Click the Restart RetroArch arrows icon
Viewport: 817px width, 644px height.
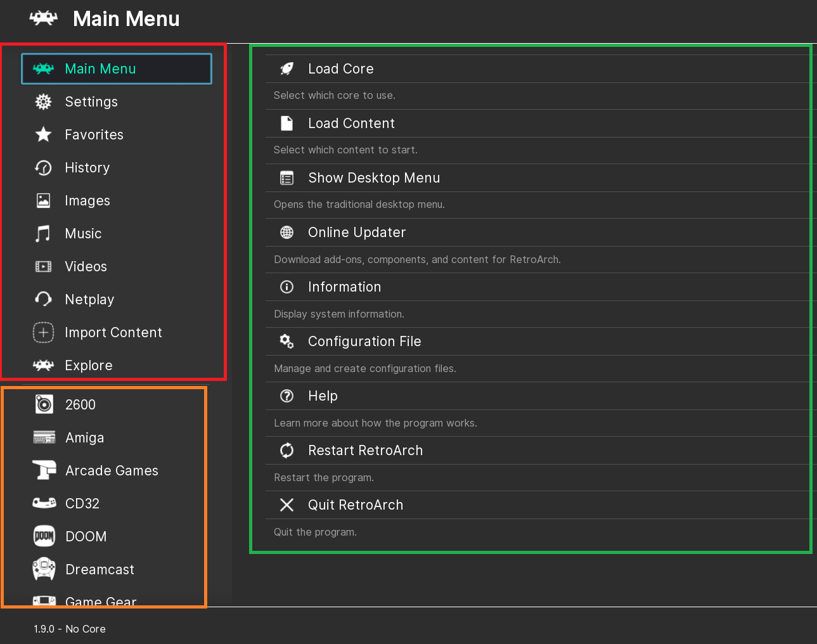286,451
